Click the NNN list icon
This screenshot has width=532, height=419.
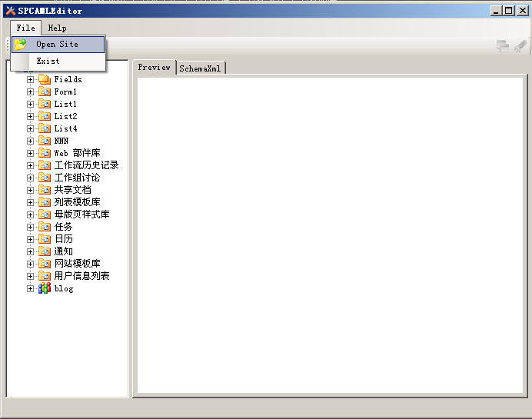coord(45,141)
